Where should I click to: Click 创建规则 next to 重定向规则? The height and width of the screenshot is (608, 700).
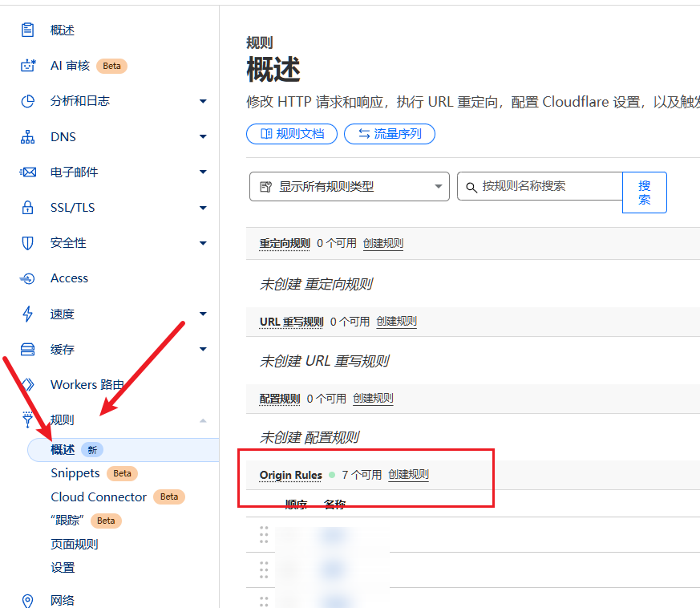pos(383,244)
